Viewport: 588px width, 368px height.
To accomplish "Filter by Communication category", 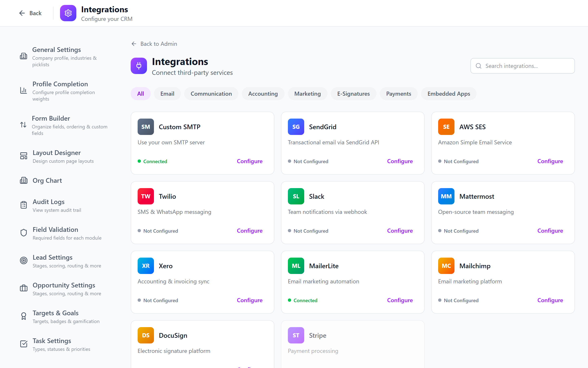I will tap(211, 94).
